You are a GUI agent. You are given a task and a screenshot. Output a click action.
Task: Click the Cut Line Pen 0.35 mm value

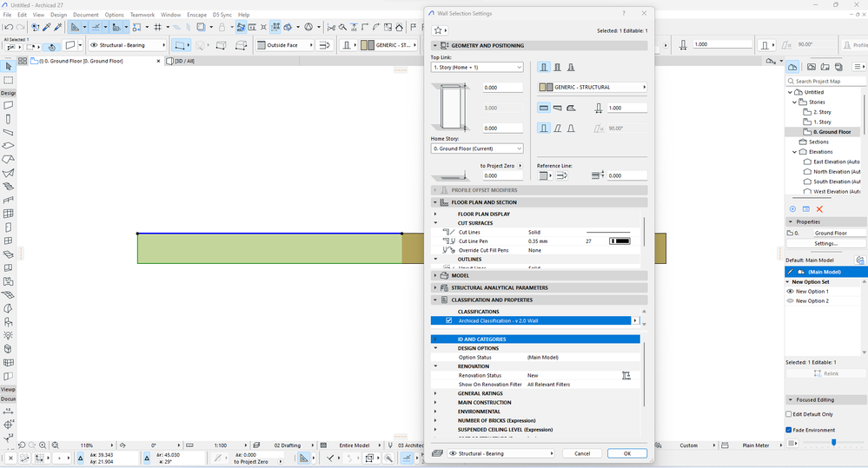[538, 241]
